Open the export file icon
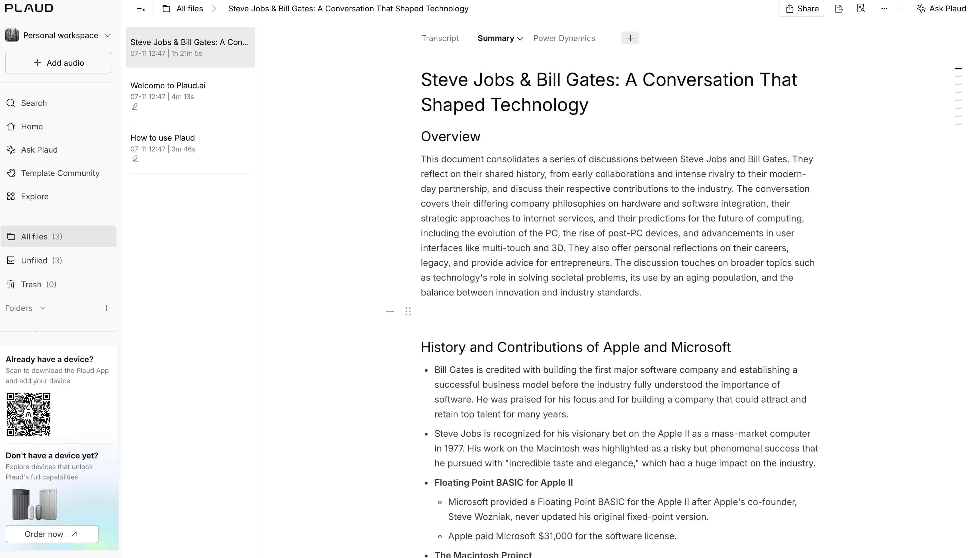The width and height of the screenshot is (980, 558). click(x=838, y=9)
